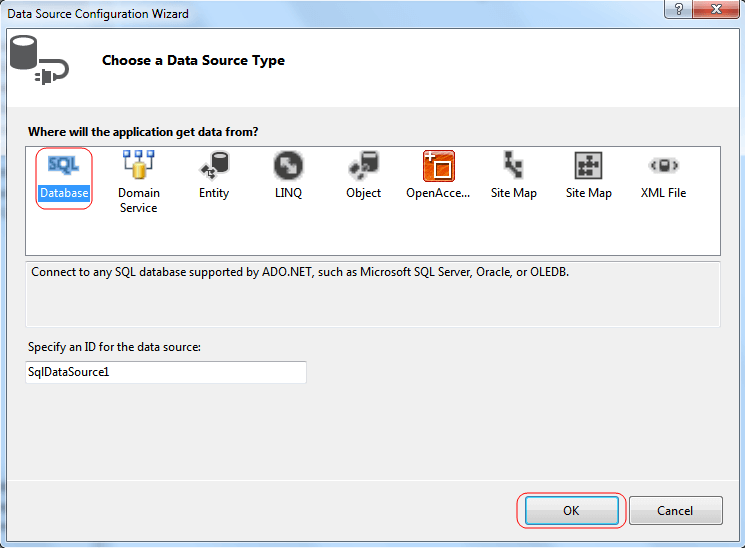The height and width of the screenshot is (548, 745).
Task: Click the database plug icon in header
Action: [x=37, y=61]
